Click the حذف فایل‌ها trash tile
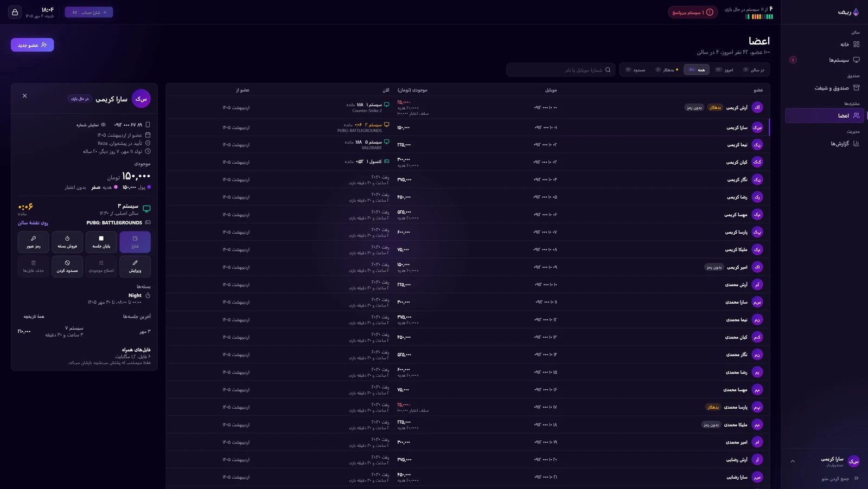This screenshot has height=489, width=868. click(34, 266)
